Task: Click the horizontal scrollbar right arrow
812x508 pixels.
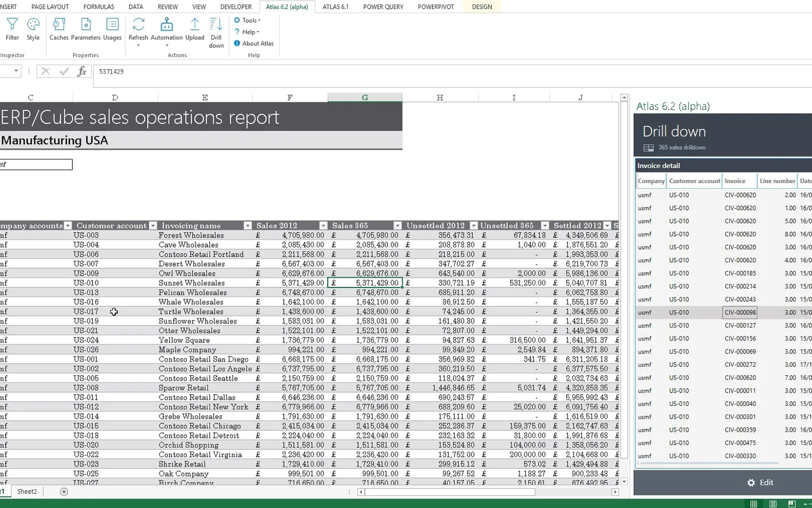Action: (615, 492)
